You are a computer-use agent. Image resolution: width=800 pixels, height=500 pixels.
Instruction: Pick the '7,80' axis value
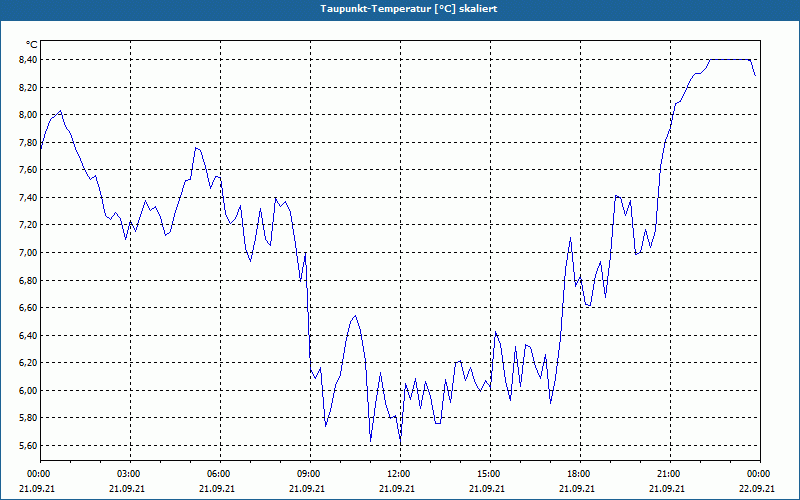(29, 142)
